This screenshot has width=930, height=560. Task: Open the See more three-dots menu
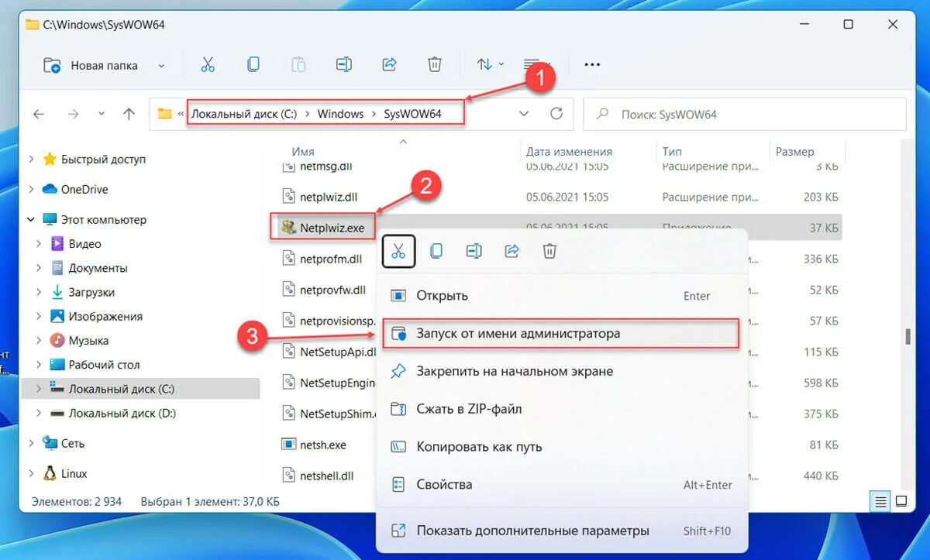[592, 65]
